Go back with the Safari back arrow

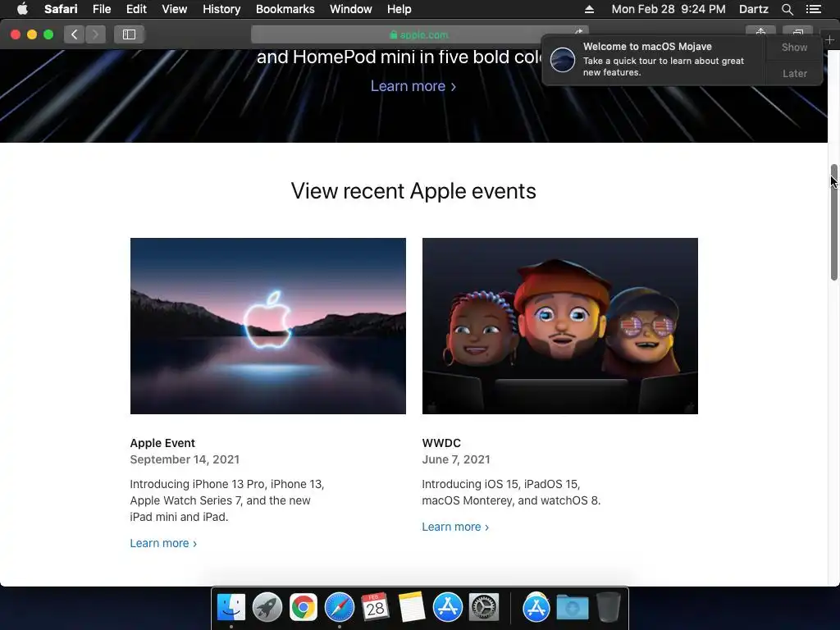[75, 34]
